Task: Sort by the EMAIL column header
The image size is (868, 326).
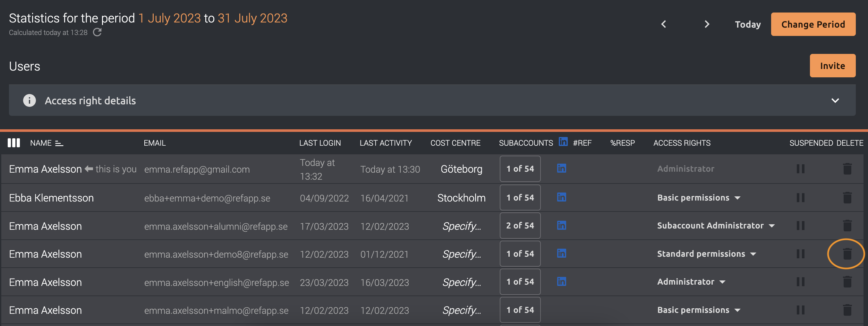Action: click(155, 143)
